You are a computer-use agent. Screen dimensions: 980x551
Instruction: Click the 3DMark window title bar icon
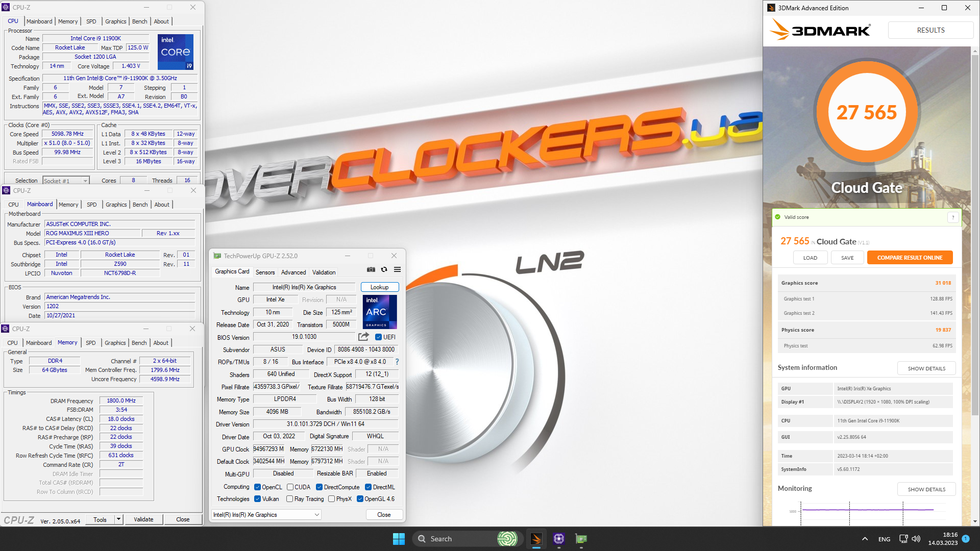click(x=772, y=8)
